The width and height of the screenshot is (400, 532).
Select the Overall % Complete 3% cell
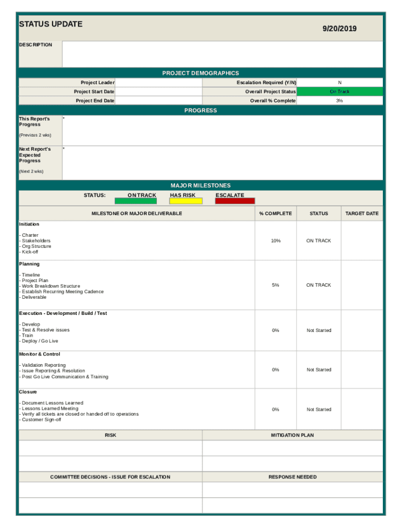(339, 101)
